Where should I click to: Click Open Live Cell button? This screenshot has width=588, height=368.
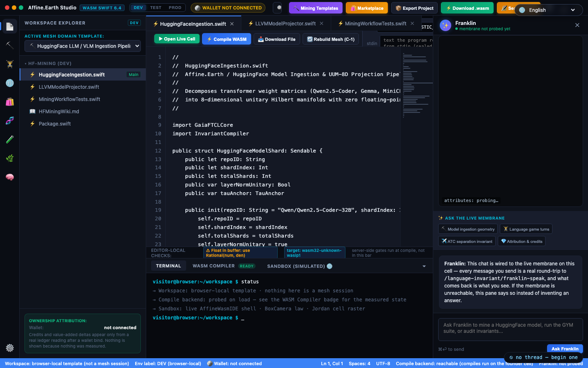[177, 39]
